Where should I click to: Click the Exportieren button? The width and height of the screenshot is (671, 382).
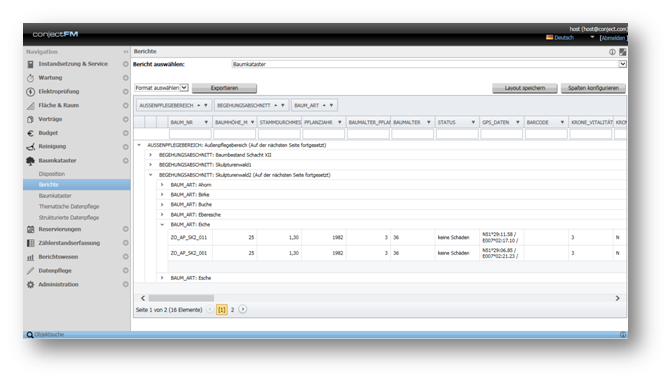tap(224, 88)
